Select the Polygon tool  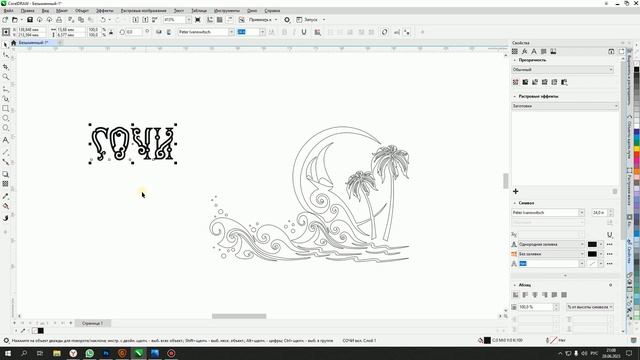[6, 128]
